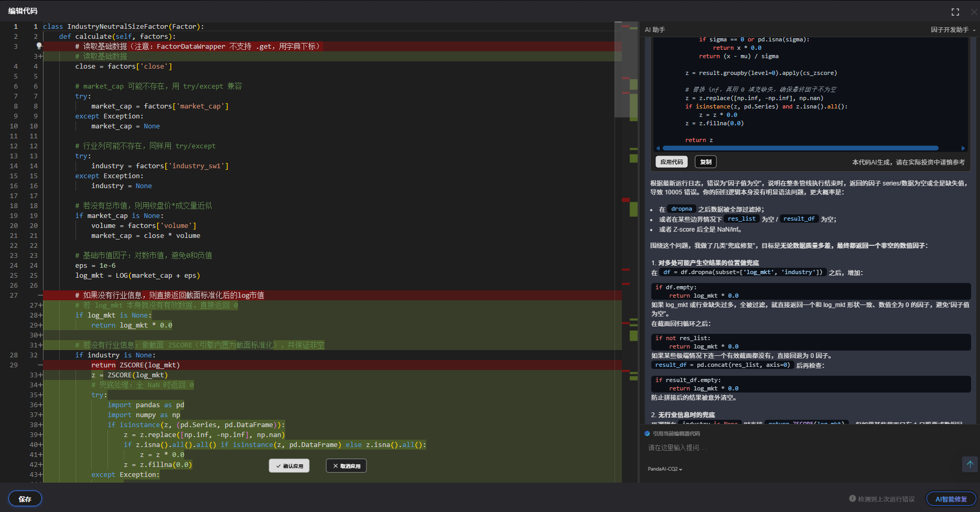Click heading 2. 无行业信息时的兜底
Image resolution: width=980 pixels, height=512 pixels.
pos(683,415)
